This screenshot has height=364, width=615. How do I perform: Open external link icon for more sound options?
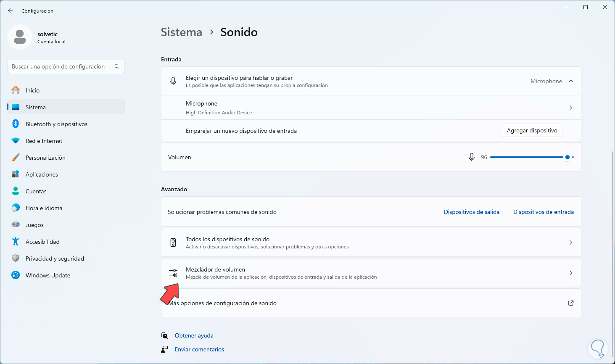(x=570, y=303)
